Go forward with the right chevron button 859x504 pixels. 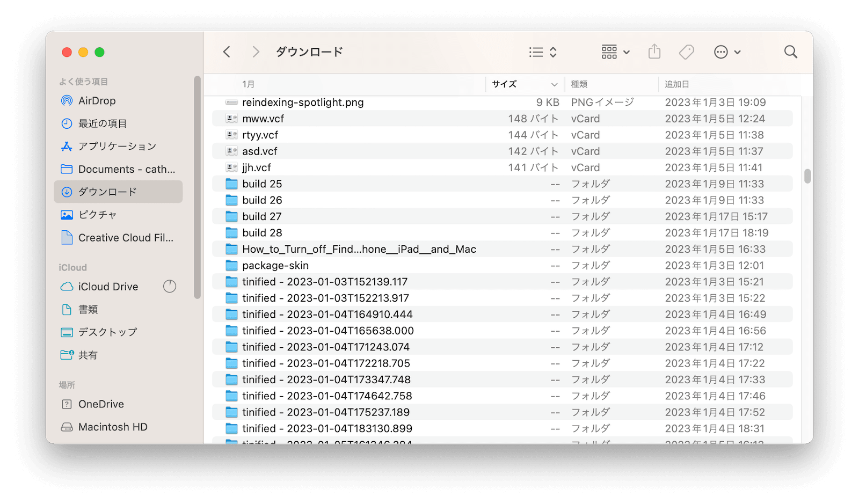point(256,52)
